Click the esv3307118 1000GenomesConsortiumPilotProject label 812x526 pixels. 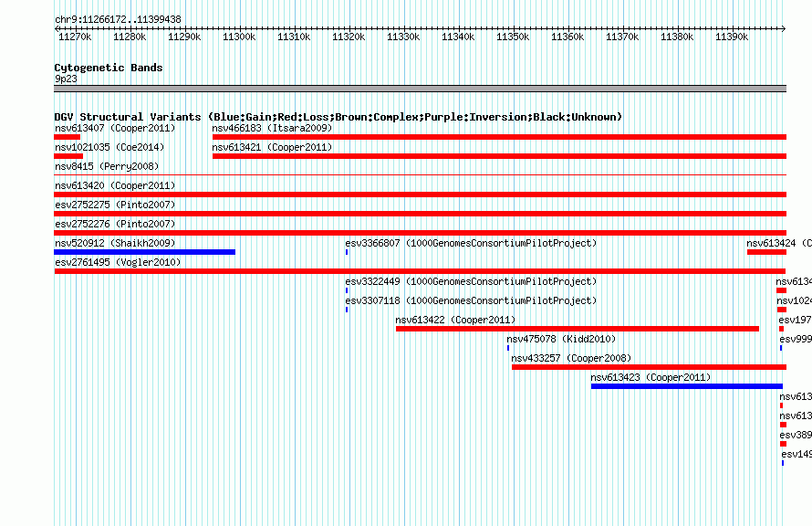coord(471,300)
